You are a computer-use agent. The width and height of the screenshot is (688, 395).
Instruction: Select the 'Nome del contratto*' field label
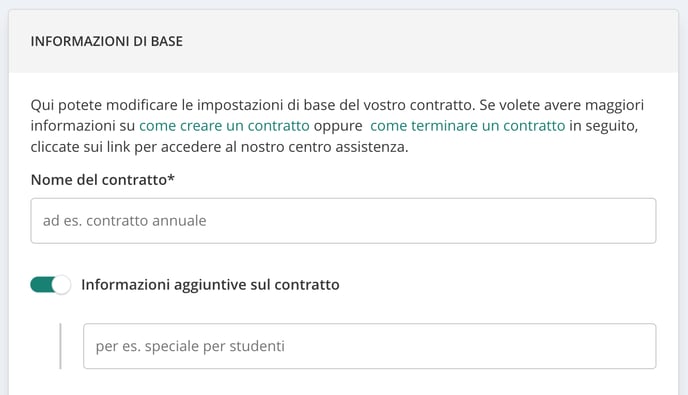pos(103,180)
